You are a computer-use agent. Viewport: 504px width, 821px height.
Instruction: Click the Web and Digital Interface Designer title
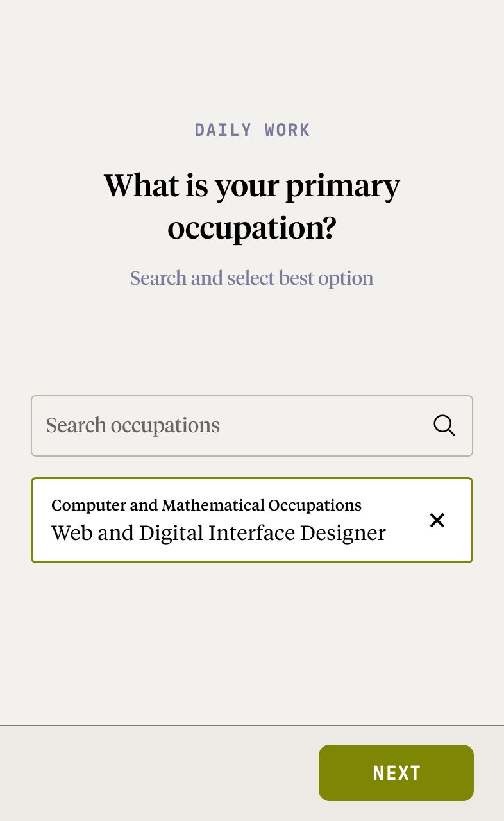(219, 533)
